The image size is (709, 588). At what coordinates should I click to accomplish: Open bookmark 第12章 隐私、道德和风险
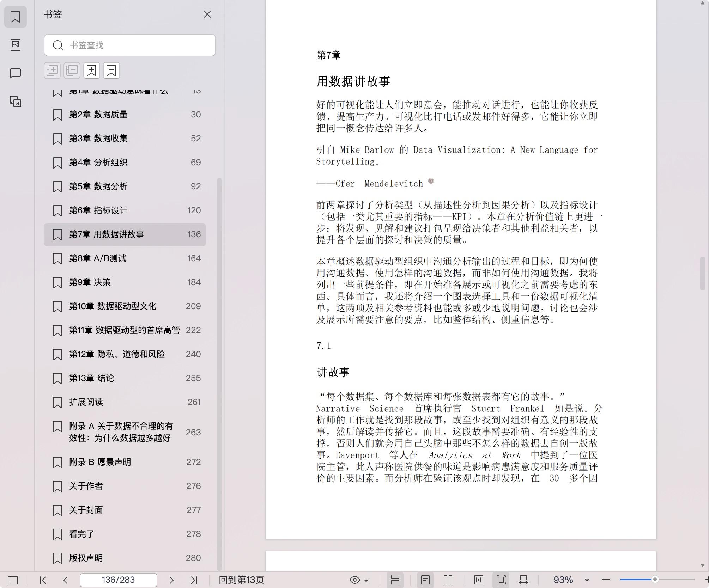[125, 354]
